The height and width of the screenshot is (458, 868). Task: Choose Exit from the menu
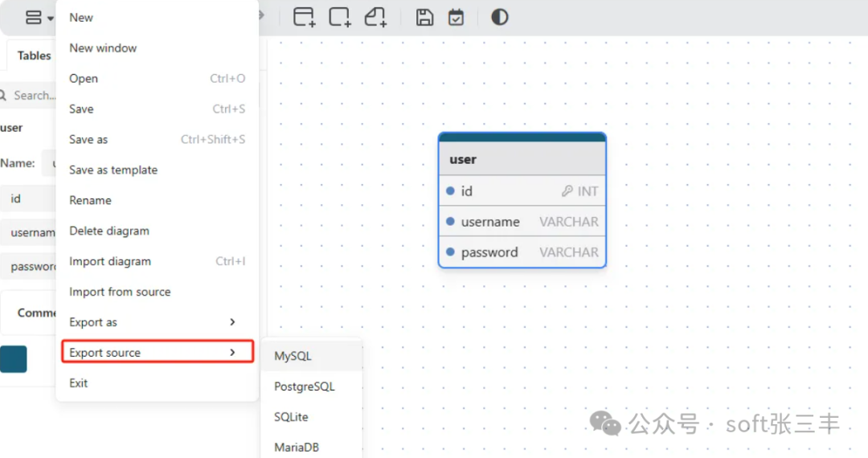click(158, 382)
